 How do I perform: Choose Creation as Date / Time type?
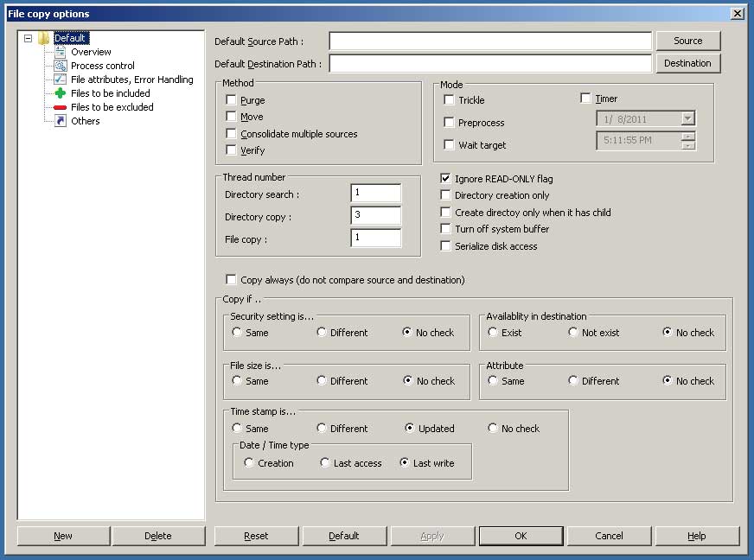pyautogui.click(x=249, y=463)
